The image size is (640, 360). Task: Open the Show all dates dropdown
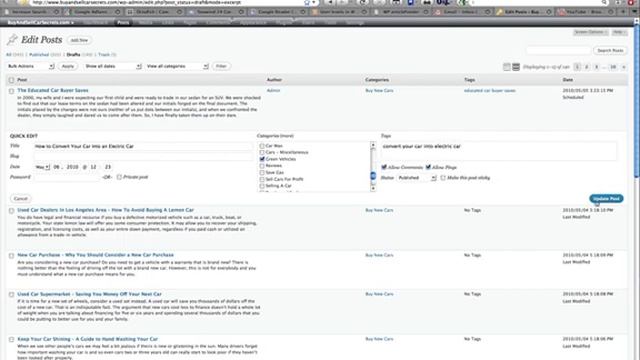pyautogui.click(x=112, y=66)
